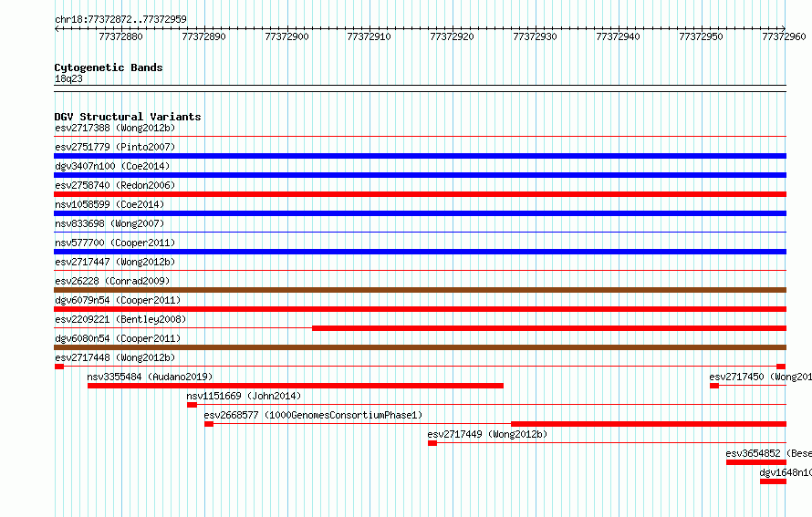Image resolution: width=812 pixels, height=517 pixels.
Task: Click the thin red line of esv2717388
Action: click(420, 137)
